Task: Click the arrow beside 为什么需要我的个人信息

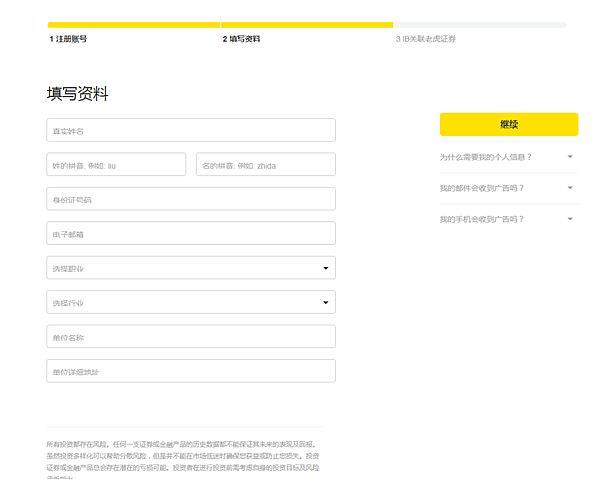Action: tap(570, 156)
